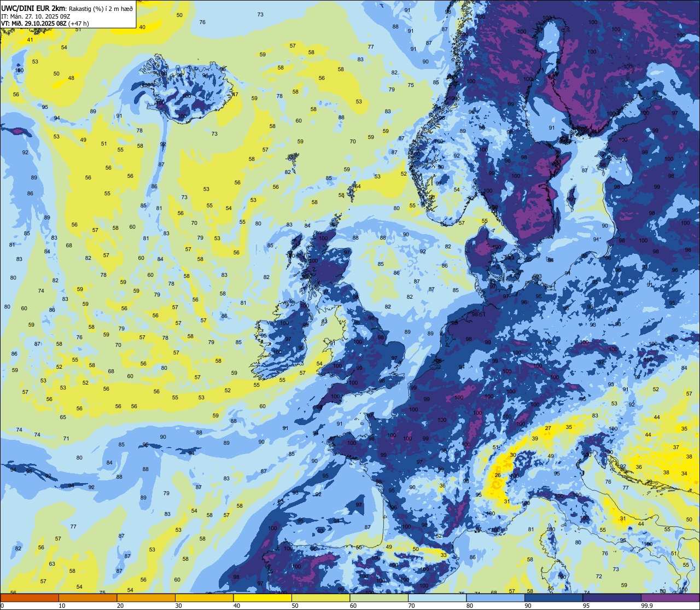Click the legend tick label "10"
The image size is (700, 610).
[x=62, y=606]
